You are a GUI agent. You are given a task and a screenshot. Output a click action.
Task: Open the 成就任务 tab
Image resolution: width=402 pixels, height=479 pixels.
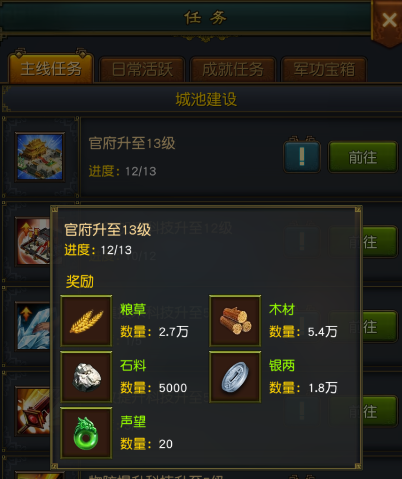[233, 69]
